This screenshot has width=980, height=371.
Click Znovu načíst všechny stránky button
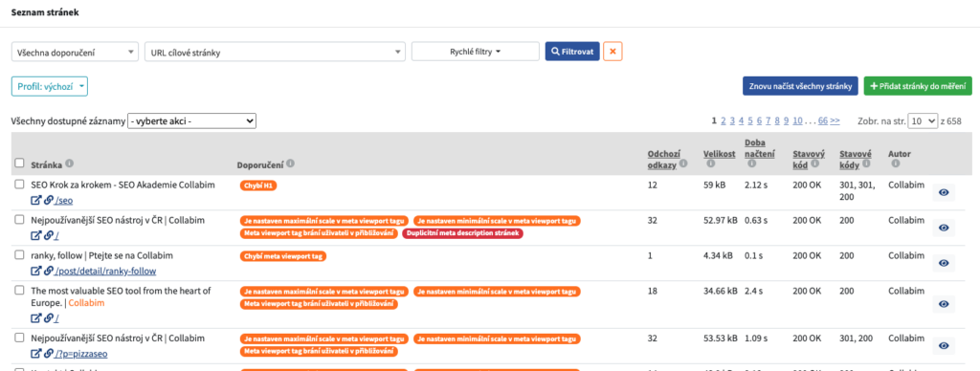click(x=800, y=86)
